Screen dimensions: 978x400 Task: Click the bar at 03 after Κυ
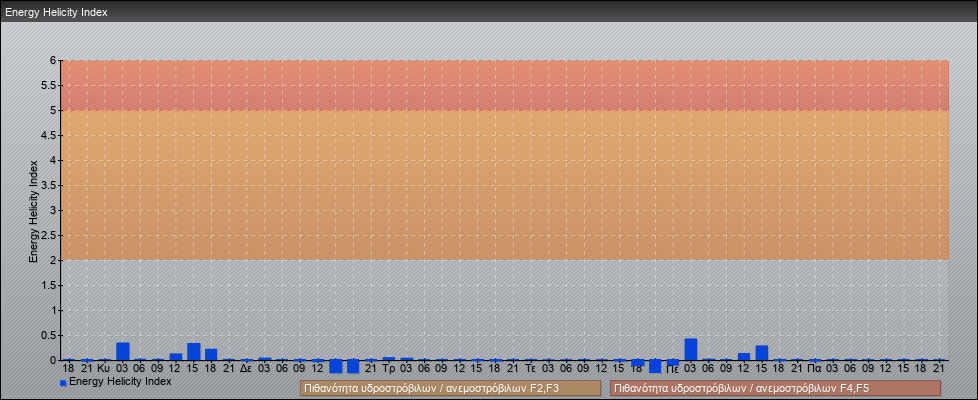122,351
